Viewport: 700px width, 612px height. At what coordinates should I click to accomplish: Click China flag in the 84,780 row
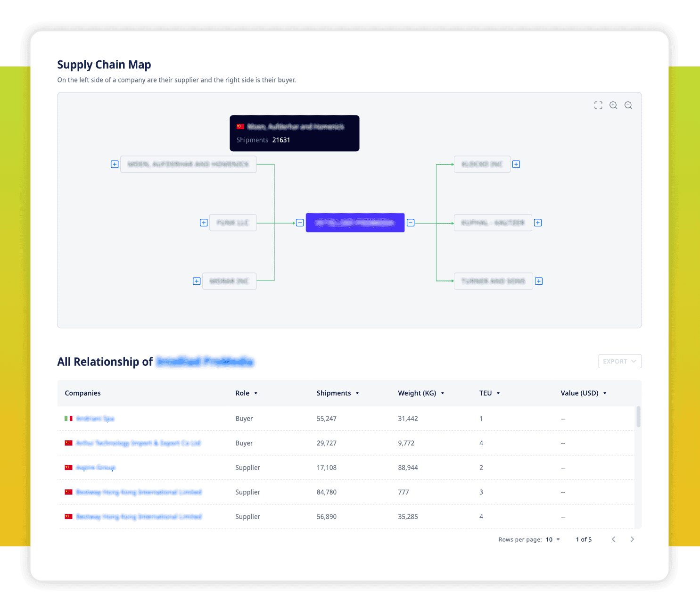68,492
